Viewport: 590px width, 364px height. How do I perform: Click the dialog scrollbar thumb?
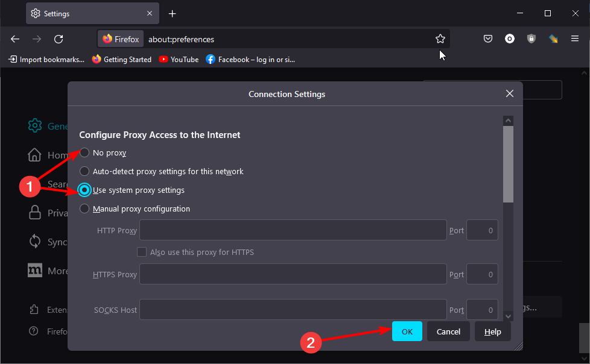(509, 165)
